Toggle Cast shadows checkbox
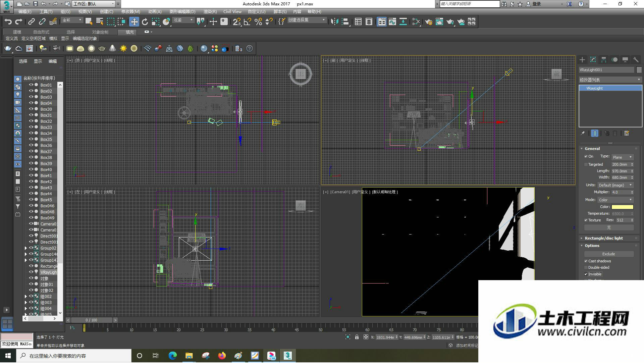This screenshot has width=644, height=363. [x=586, y=261]
